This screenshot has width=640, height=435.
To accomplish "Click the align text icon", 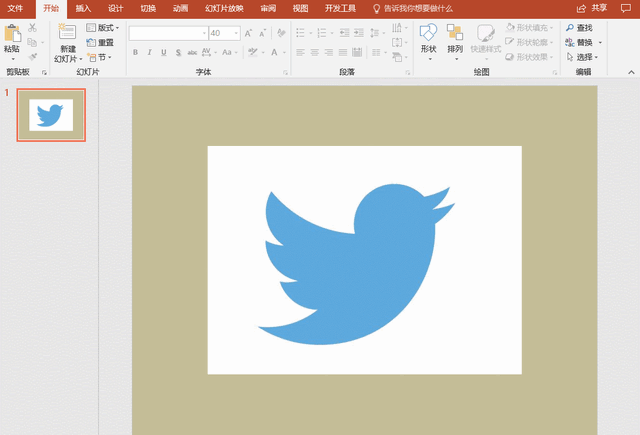I will point(397,42).
